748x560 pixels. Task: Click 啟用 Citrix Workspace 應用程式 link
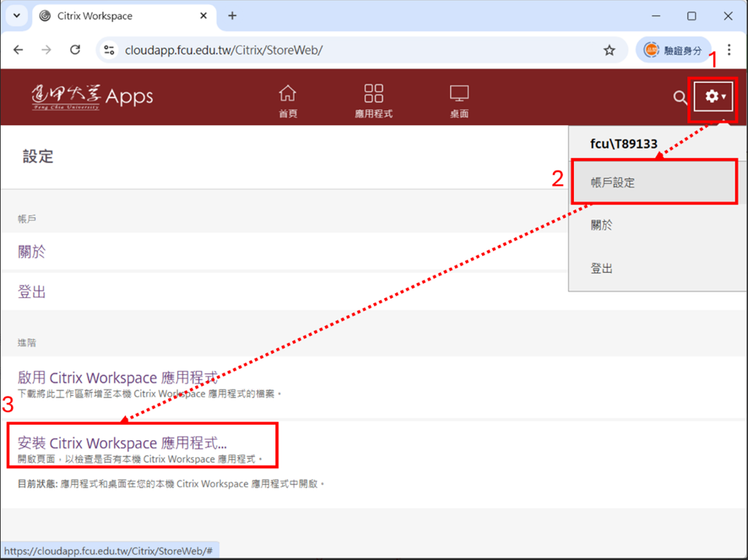click(118, 378)
